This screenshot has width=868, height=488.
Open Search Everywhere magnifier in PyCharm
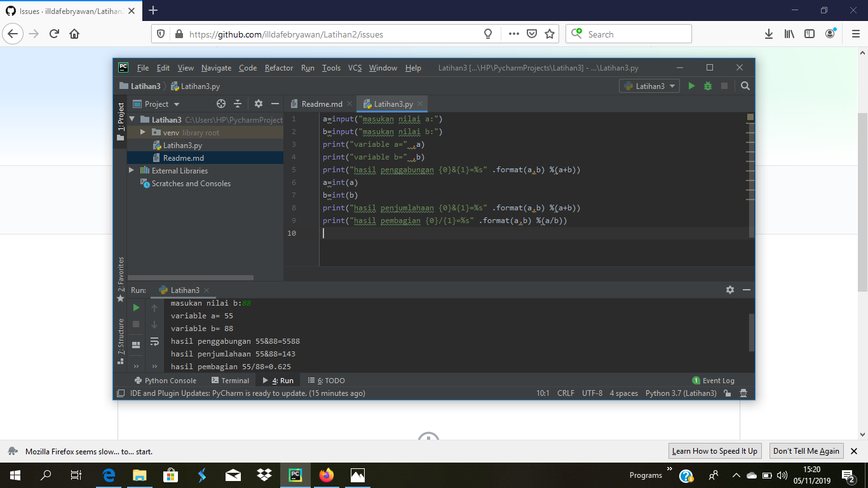[x=745, y=86]
